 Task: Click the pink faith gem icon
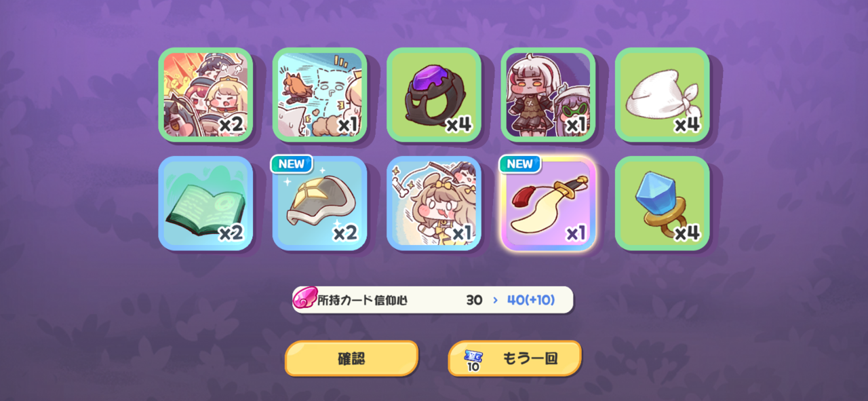[305, 298]
